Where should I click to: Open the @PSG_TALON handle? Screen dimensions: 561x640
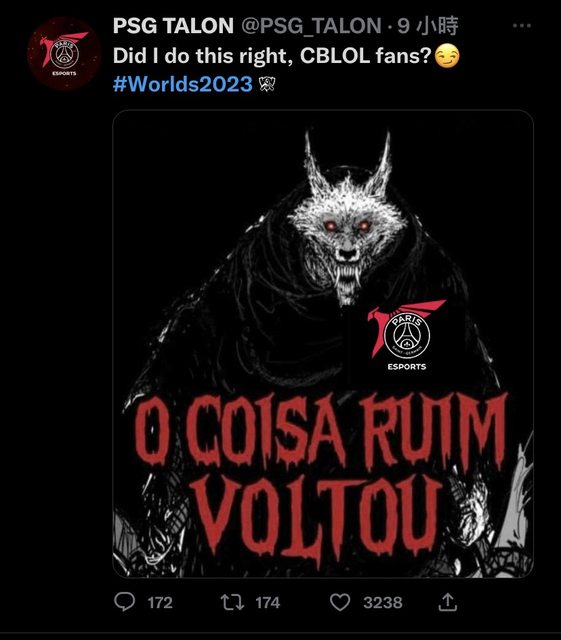[311, 26]
